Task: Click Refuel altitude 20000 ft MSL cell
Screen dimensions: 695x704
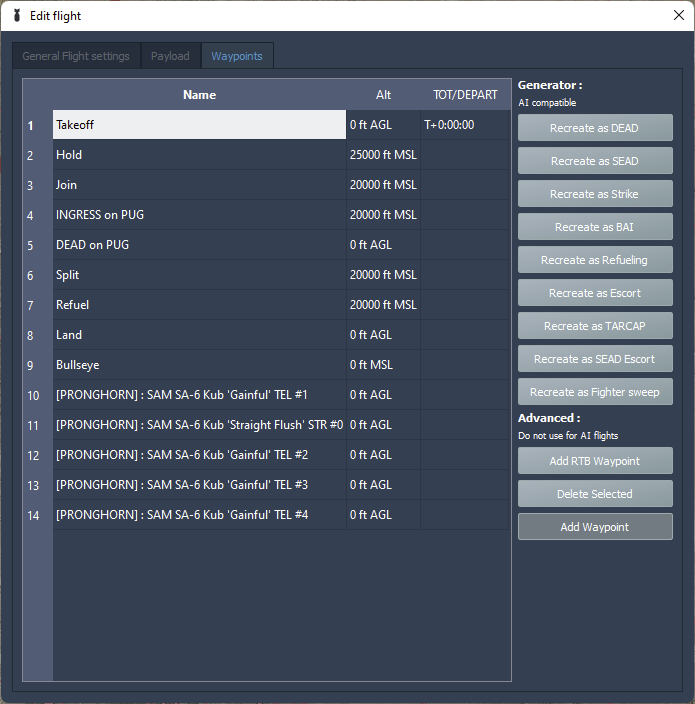Action: 383,305
